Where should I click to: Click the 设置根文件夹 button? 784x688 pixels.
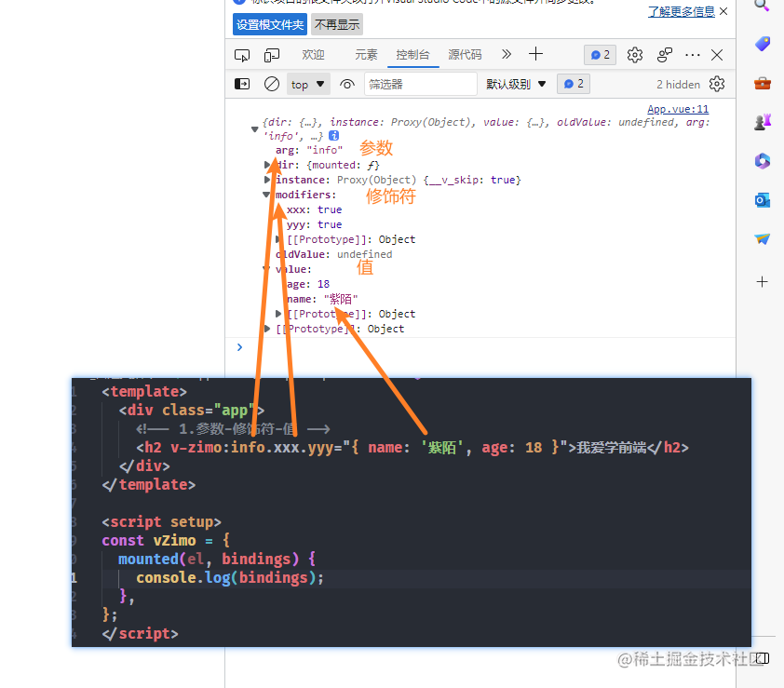click(270, 24)
